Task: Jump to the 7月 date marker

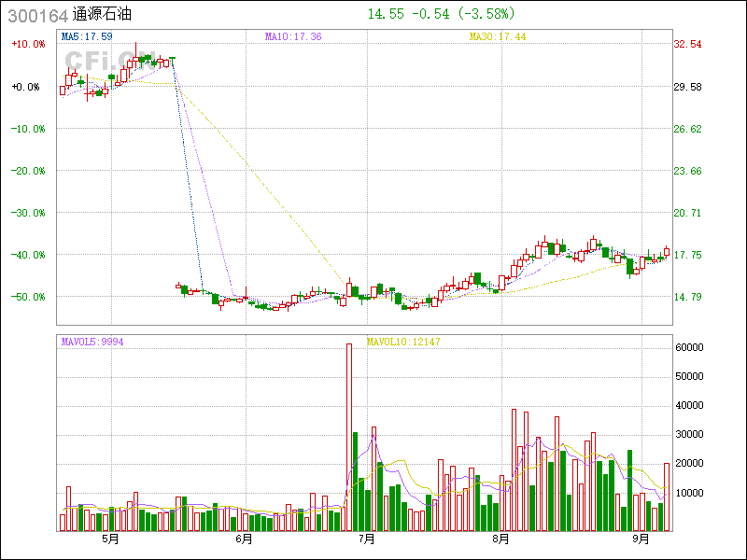Action: (x=367, y=539)
